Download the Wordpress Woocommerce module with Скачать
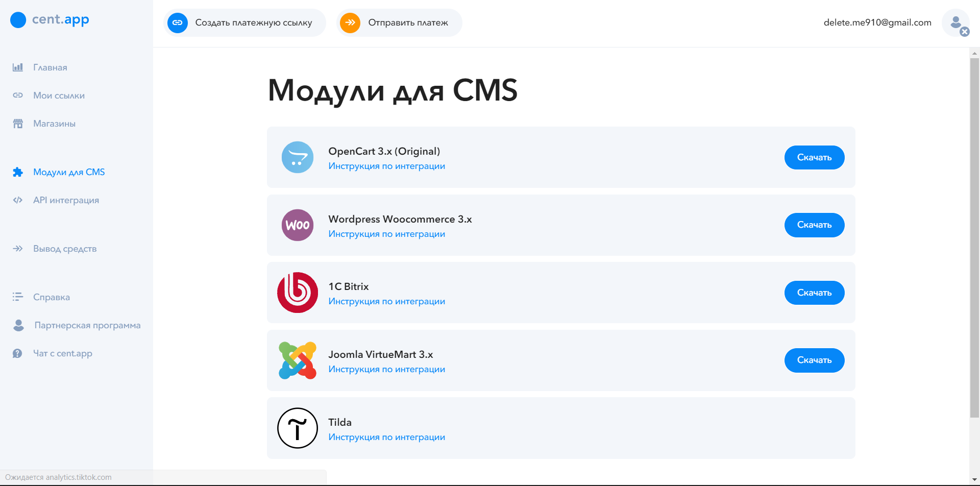Screen dimensions: 980x486 (814, 225)
